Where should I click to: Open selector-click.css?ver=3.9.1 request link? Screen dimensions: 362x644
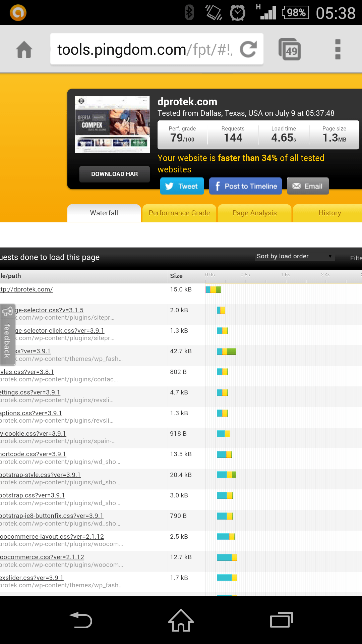[x=60, y=330]
